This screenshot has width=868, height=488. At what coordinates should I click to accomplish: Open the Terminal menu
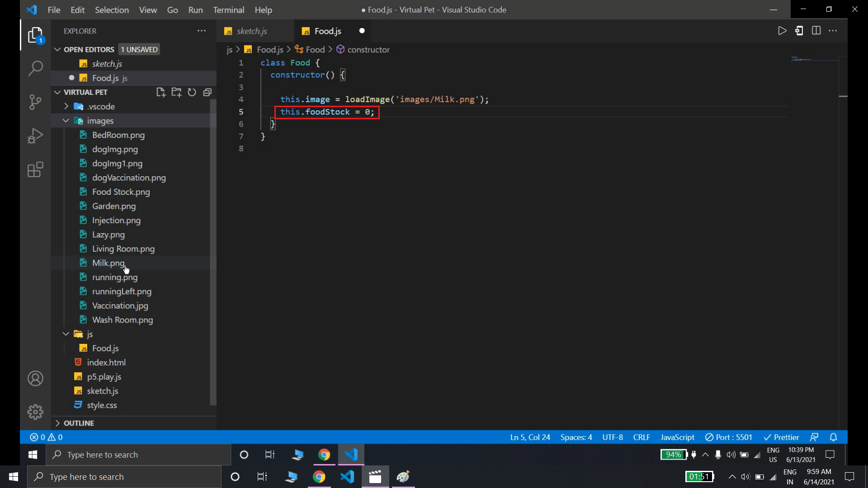[x=228, y=9]
